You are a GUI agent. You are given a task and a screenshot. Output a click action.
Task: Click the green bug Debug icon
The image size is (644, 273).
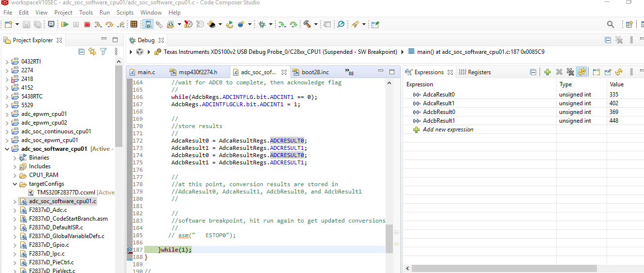point(262,24)
